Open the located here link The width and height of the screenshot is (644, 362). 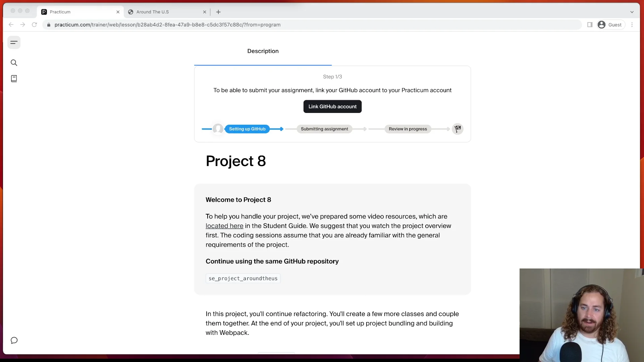(224, 226)
